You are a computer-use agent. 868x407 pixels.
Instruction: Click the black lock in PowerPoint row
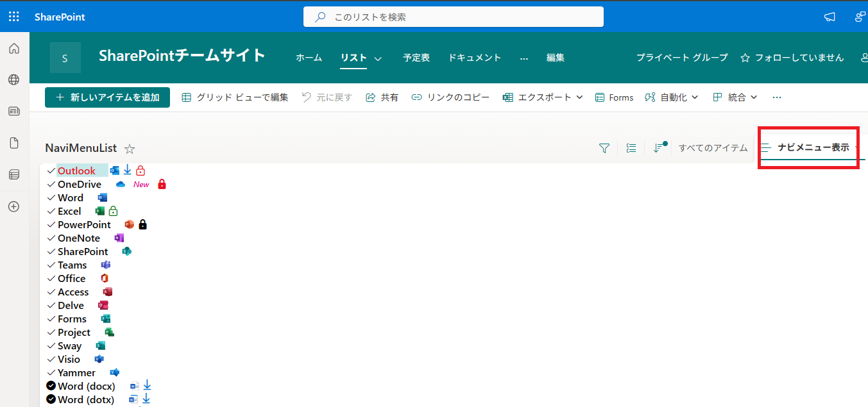(x=142, y=224)
